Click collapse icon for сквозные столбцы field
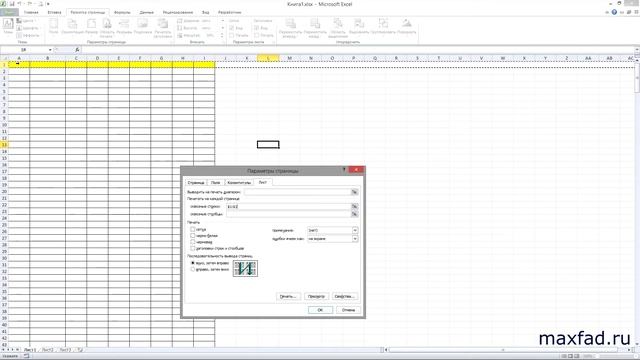Viewport: 640px width, 360px height. (354, 214)
